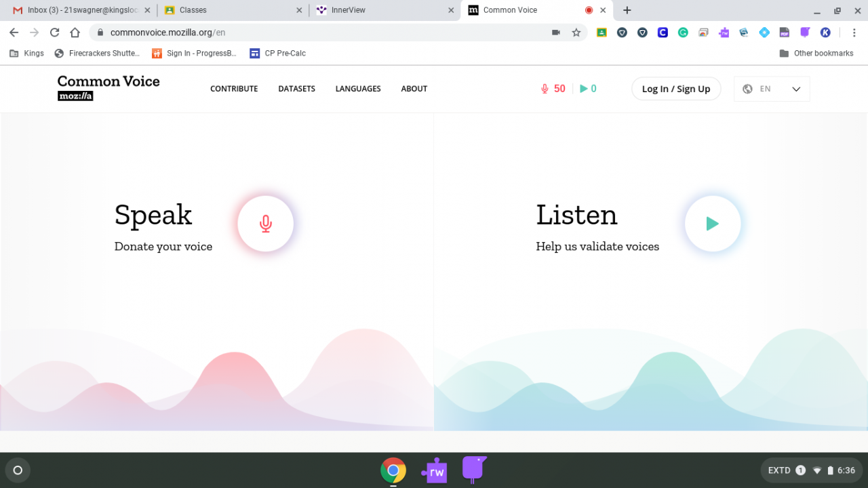Viewport: 868px width, 488px height.
Task: Open the purple bird app in the shelf
Action: 474,469
